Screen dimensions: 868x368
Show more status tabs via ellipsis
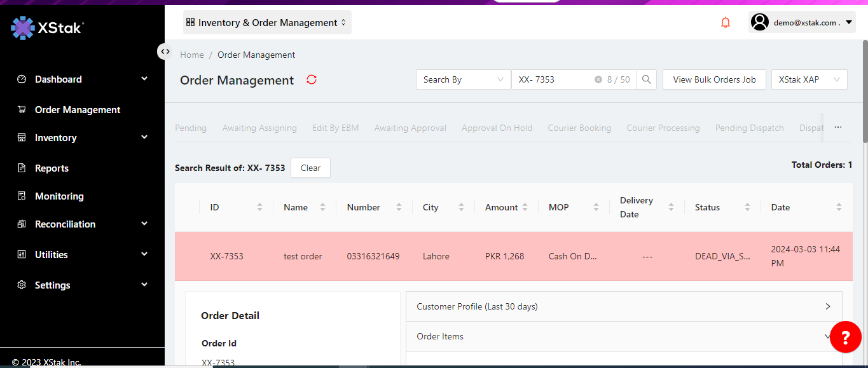837,128
